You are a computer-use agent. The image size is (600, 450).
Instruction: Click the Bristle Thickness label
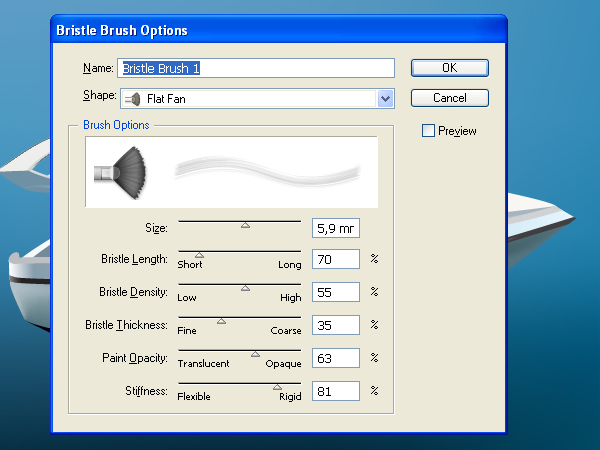click(x=127, y=325)
